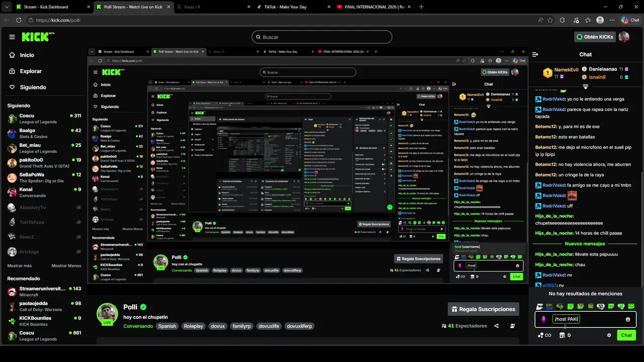Open Explorar in Kick sidebar
The height and width of the screenshot is (362, 644).
pyautogui.click(x=26, y=71)
